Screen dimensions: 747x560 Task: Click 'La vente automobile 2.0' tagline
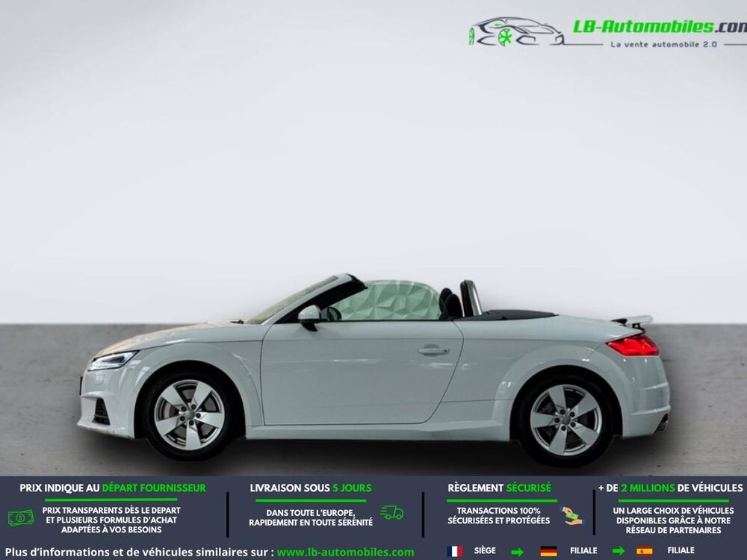click(663, 44)
